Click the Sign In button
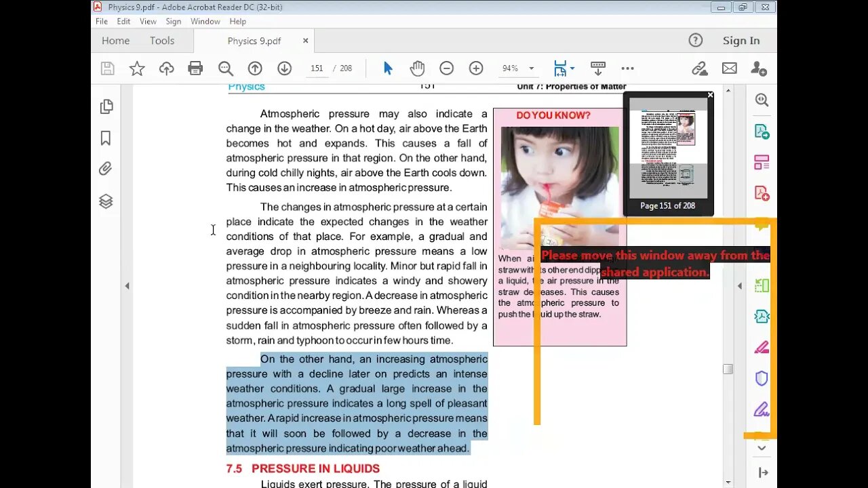 coord(741,41)
